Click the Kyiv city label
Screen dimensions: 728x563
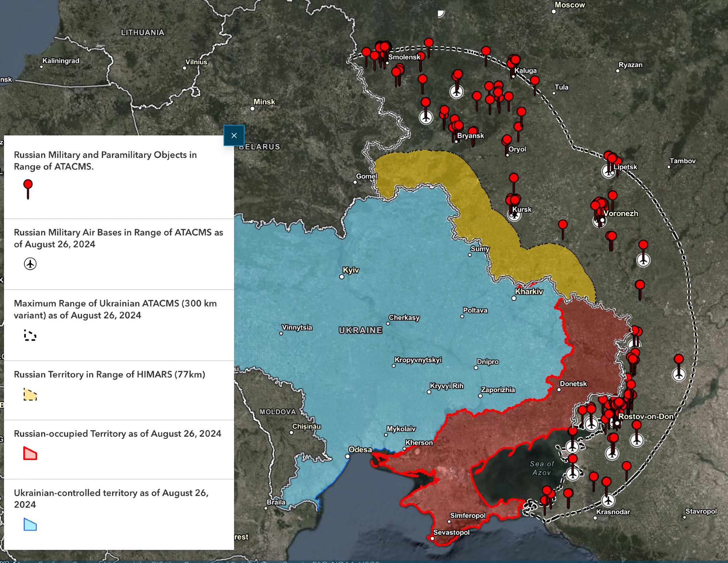click(x=351, y=270)
